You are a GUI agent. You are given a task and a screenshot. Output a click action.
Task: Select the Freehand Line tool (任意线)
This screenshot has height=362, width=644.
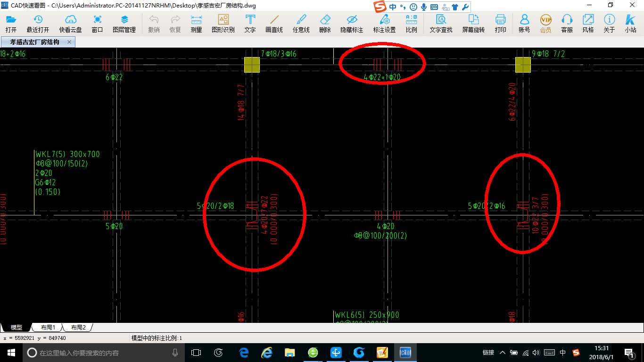301,24
